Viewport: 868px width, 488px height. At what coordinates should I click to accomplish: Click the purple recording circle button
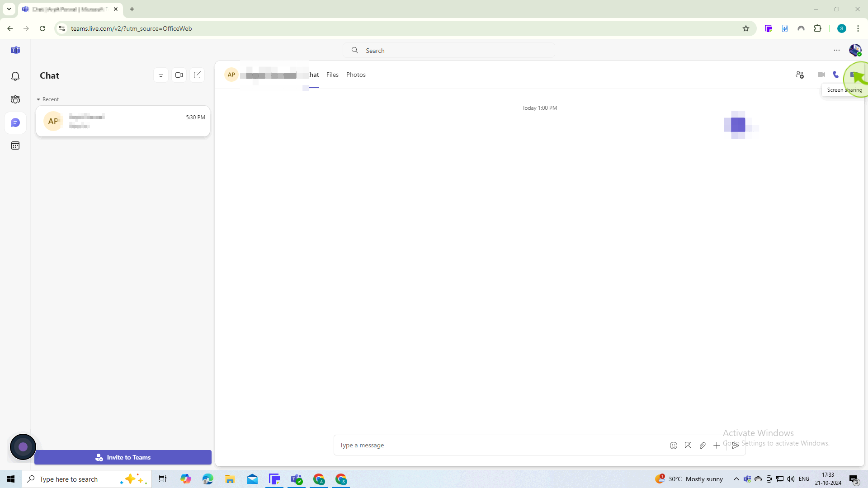[x=23, y=447]
